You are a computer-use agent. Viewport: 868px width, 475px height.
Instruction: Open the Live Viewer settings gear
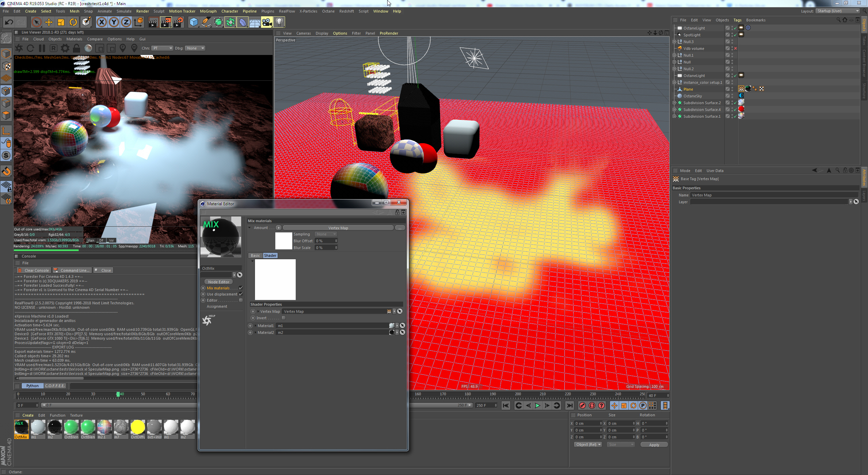(x=65, y=48)
